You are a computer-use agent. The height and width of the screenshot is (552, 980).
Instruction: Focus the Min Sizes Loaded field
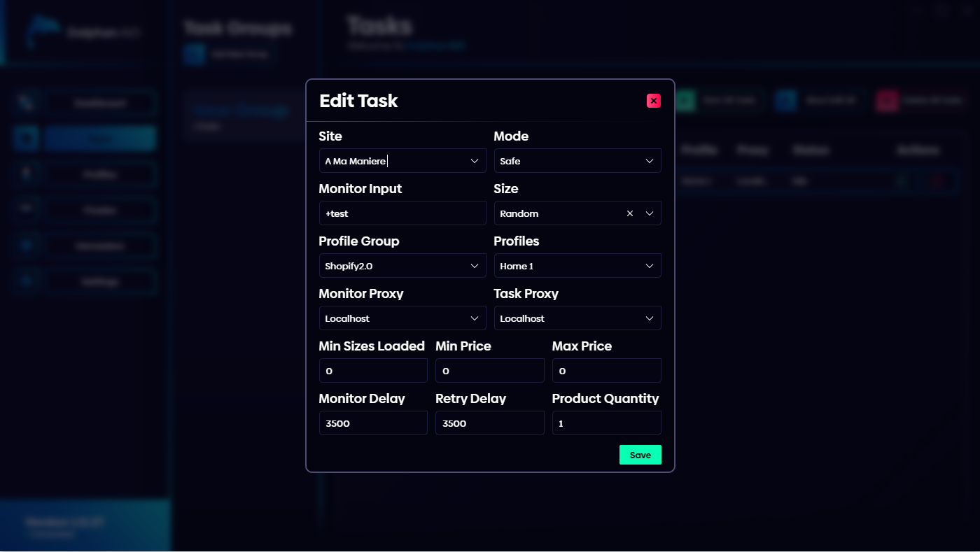tap(372, 371)
